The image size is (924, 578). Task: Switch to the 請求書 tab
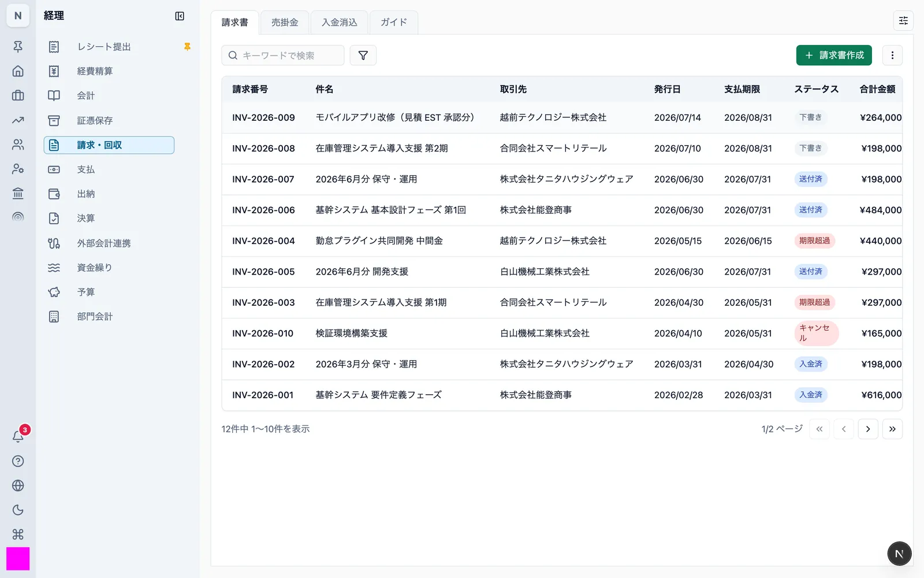coord(235,23)
